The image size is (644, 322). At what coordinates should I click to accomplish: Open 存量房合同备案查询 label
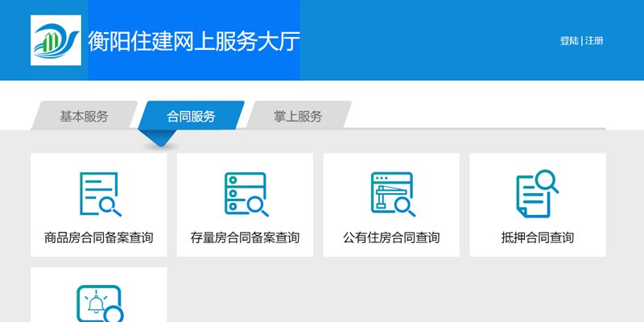point(245,237)
